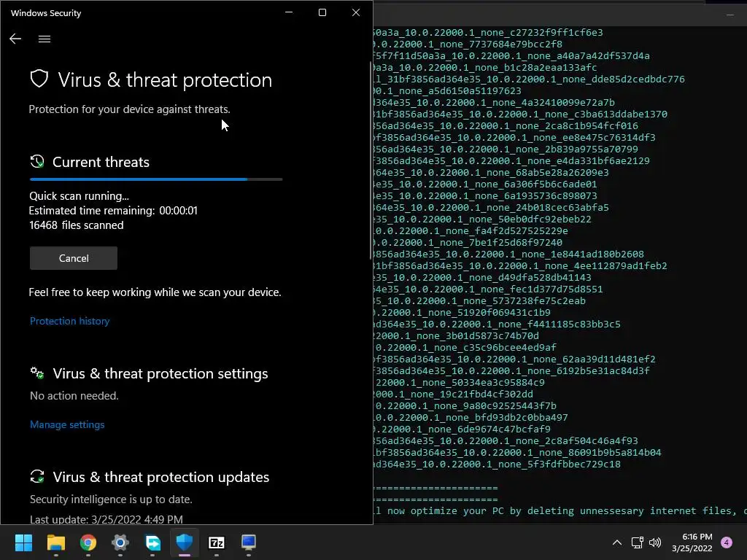
Task: Click the Estimated time remaining text
Action: pos(113,211)
